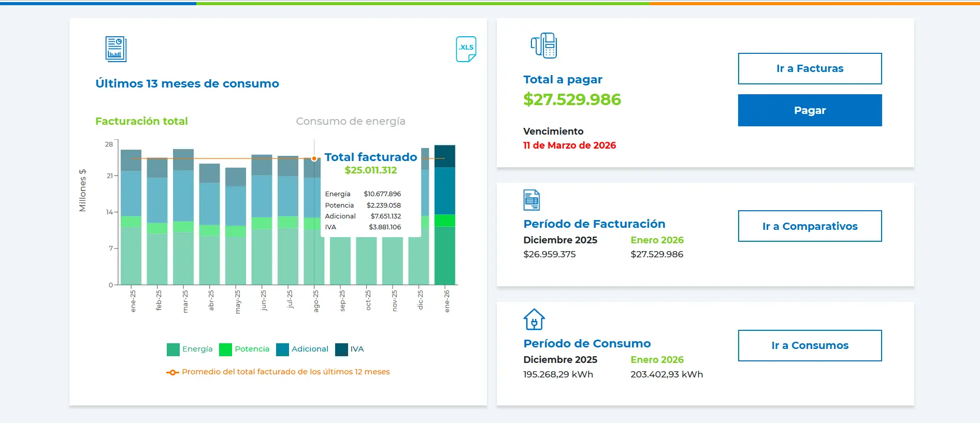
Task: Switch to the Consumo de energía tab
Action: [351, 121]
